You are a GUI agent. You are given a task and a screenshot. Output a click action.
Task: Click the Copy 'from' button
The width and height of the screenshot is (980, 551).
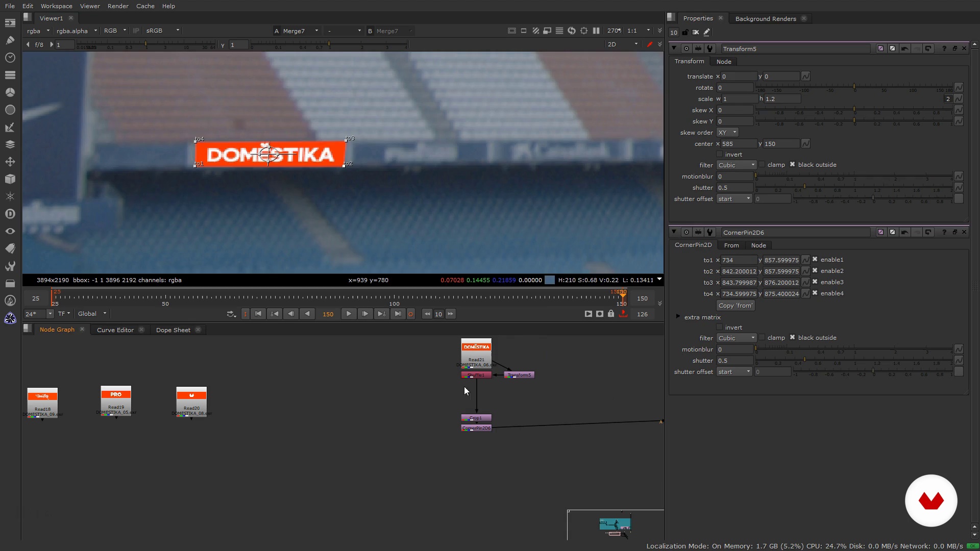736,306
